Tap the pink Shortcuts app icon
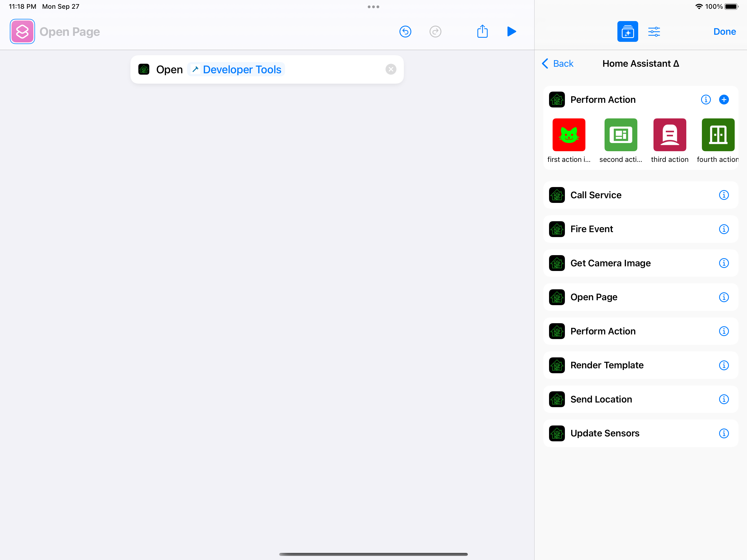 coord(22,31)
